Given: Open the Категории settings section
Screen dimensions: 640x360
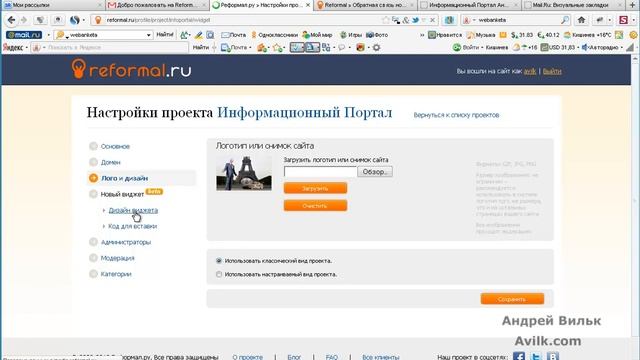Looking at the screenshot, I should [x=116, y=274].
